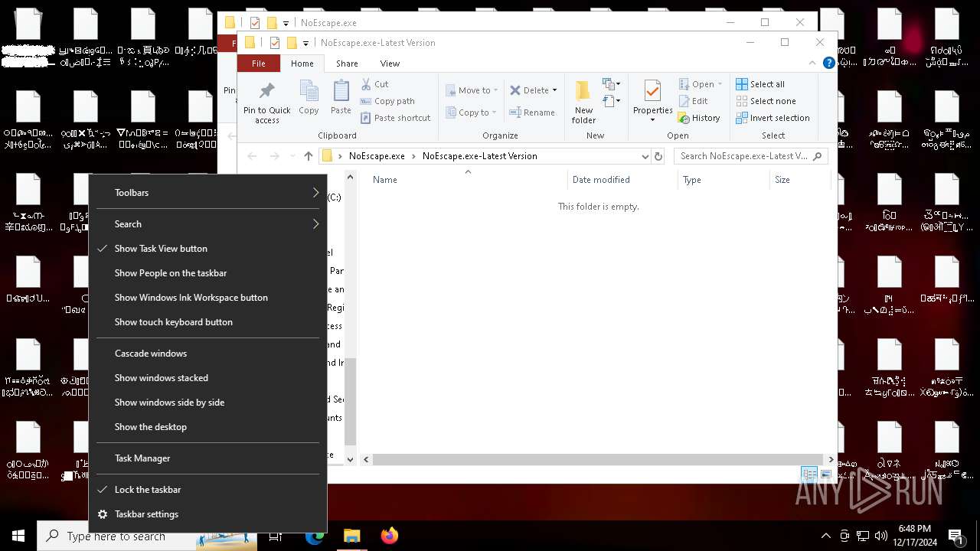This screenshot has height=551, width=980.
Task: Toggle Show touch keyboard button
Action: [208, 322]
